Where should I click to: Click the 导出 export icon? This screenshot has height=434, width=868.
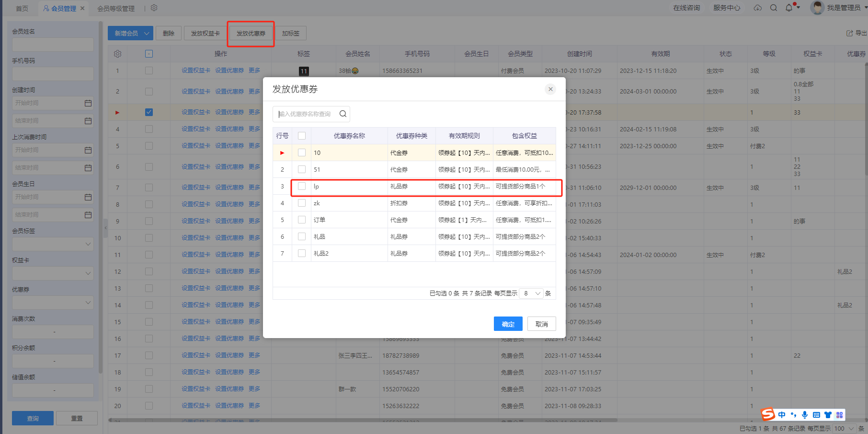point(850,33)
